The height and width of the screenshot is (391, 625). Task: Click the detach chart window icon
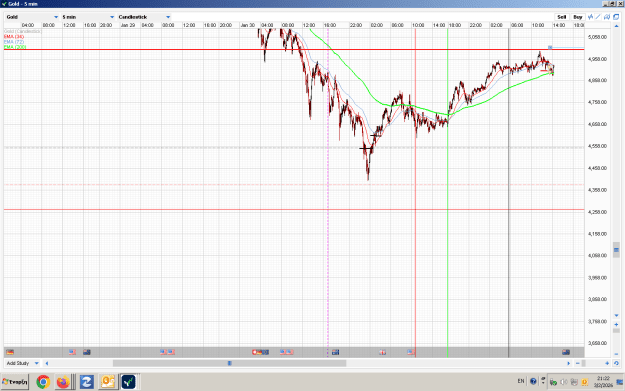point(616,17)
